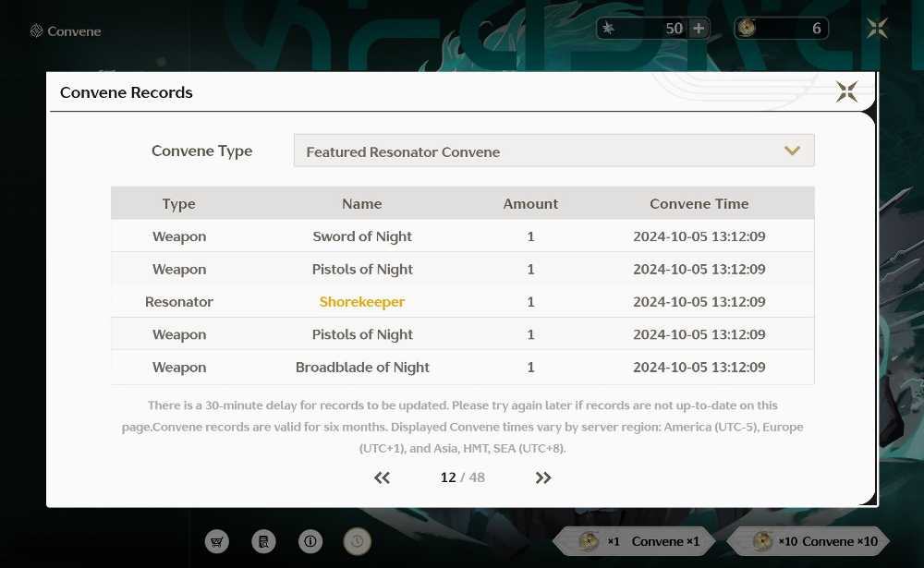Click the Convene ×1 button

(x=634, y=541)
